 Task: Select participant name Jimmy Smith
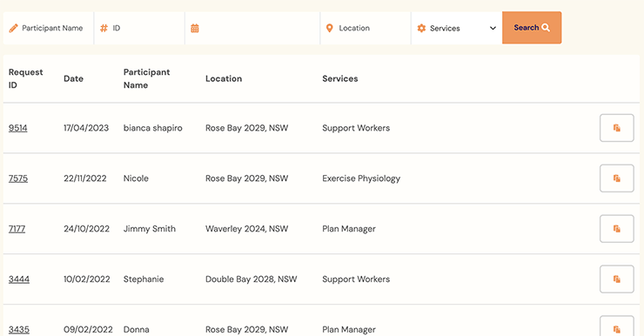150,229
